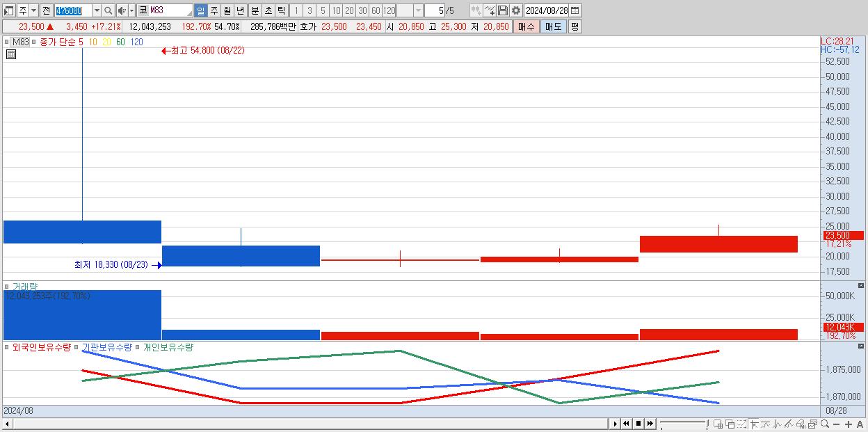
Task: Click the play button in bottom playback controls
Action: coord(616,424)
